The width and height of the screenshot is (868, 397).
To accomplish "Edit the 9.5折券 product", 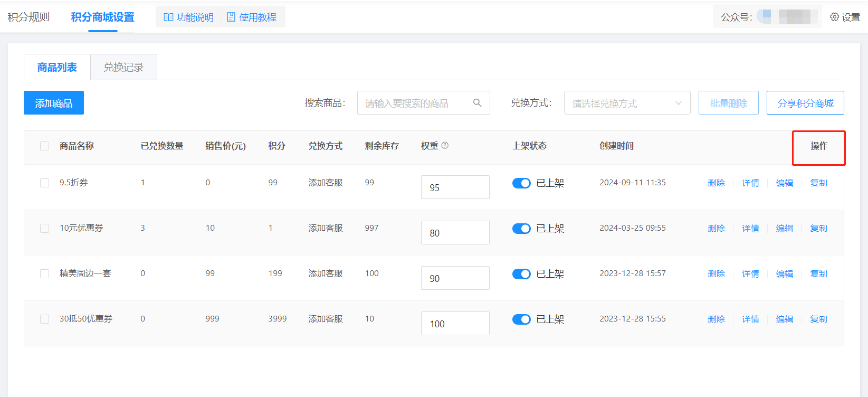I will (x=785, y=183).
